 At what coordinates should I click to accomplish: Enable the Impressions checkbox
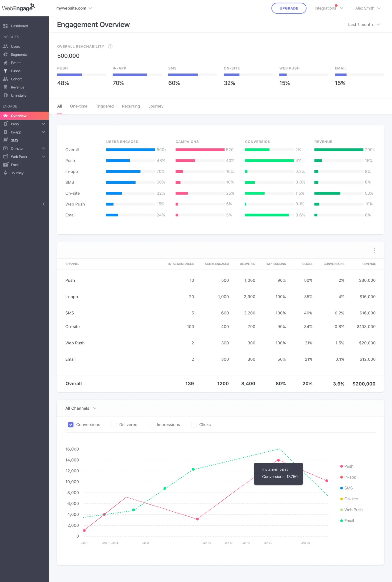[x=151, y=425]
